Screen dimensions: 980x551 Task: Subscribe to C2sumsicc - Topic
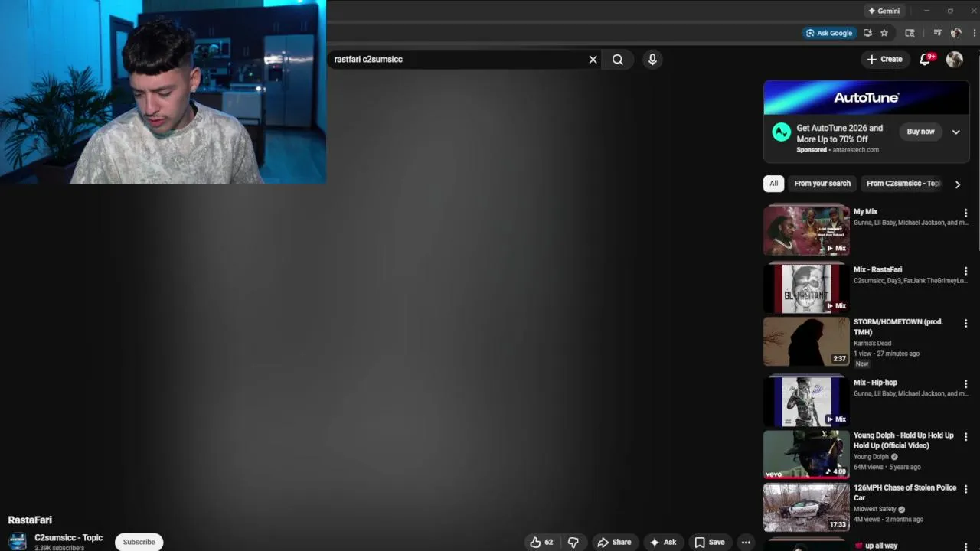coord(139,542)
